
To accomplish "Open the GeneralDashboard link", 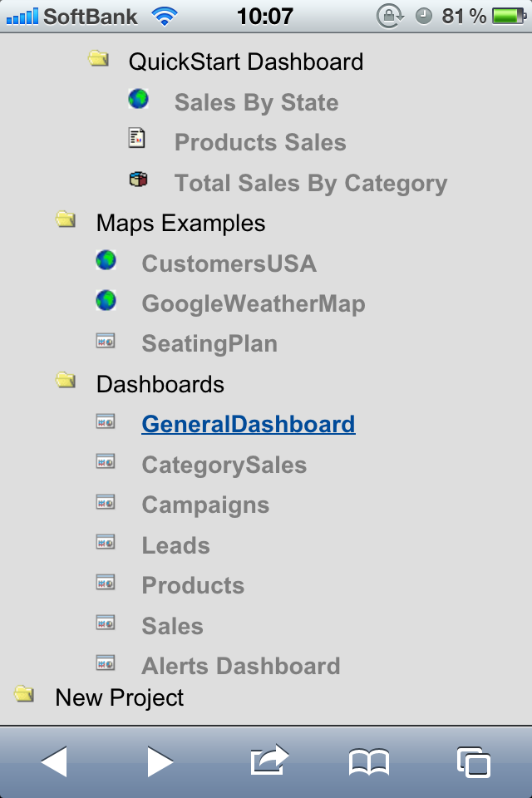I will click(x=249, y=424).
